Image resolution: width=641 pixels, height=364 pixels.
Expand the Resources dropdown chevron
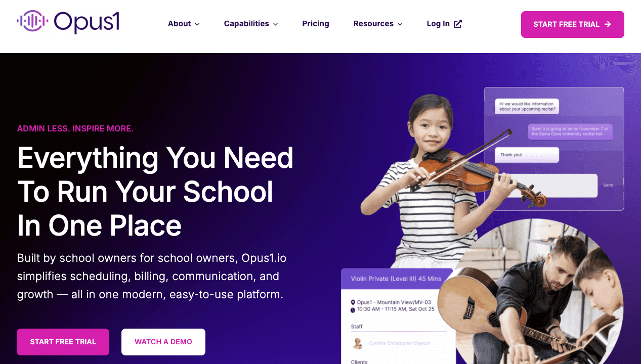coord(400,24)
